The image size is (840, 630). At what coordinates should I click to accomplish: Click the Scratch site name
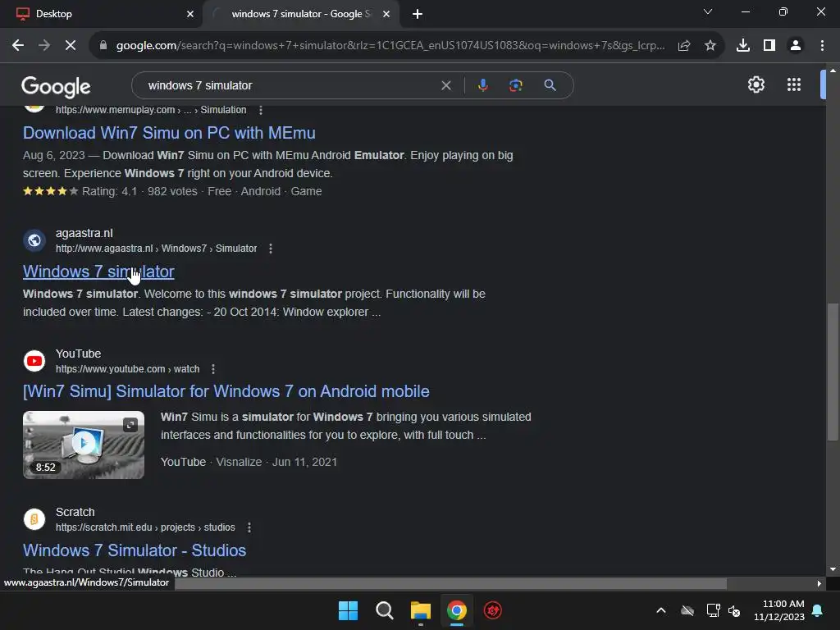[x=75, y=512]
